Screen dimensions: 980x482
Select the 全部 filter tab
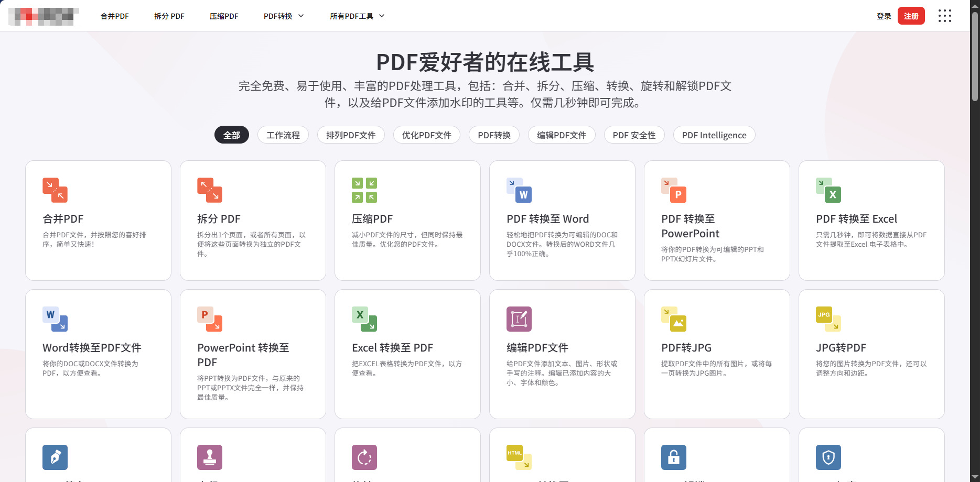coord(232,135)
